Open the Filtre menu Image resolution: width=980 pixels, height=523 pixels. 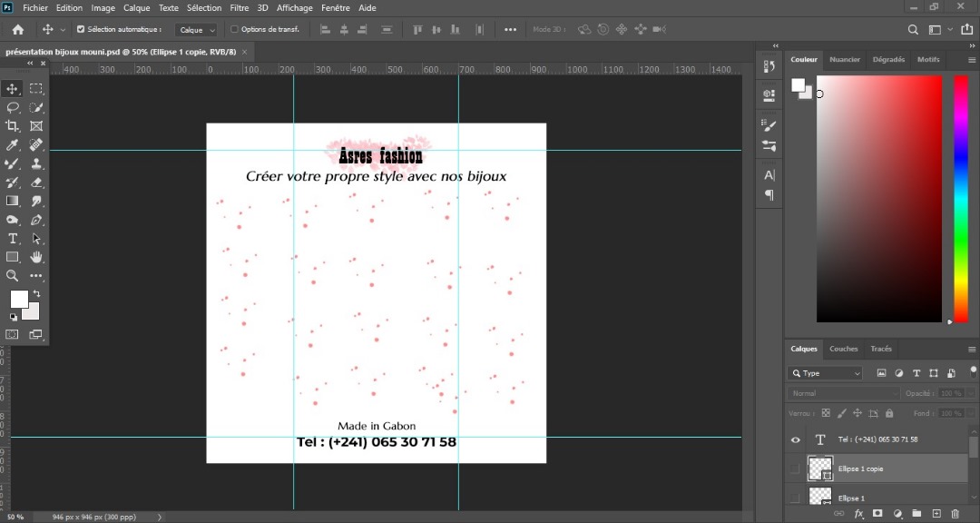[x=240, y=8]
